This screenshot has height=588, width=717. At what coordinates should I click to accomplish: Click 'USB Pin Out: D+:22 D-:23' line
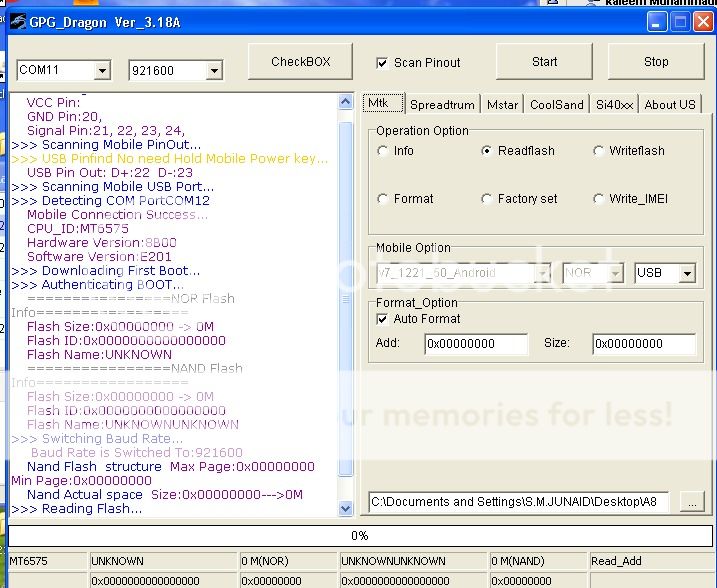pyautogui.click(x=110, y=173)
